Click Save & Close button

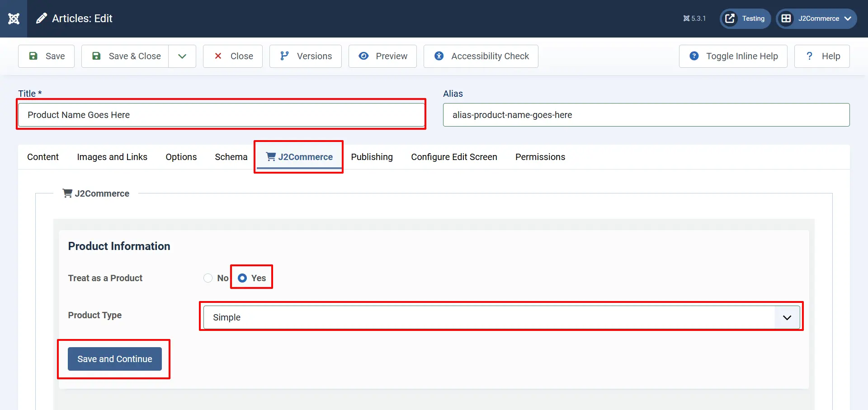[x=125, y=56]
